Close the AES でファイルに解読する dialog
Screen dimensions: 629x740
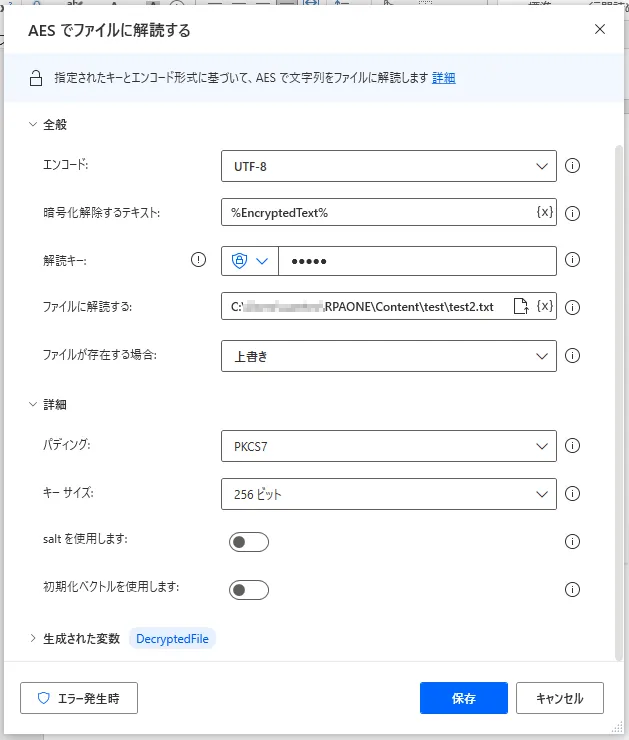click(x=600, y=29)
